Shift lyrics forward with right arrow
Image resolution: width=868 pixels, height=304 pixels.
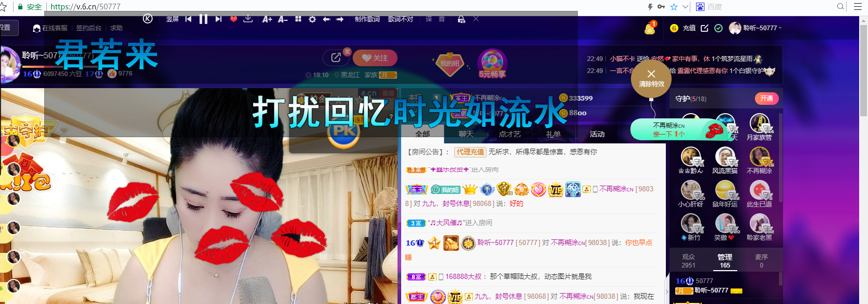pos(340,19)
